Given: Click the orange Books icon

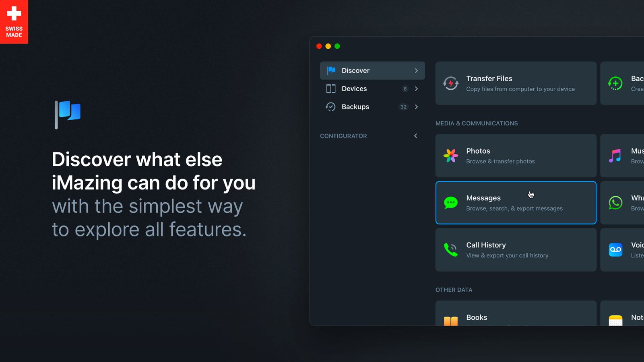Looking at the screenshot, I should [x=451, y=321].
